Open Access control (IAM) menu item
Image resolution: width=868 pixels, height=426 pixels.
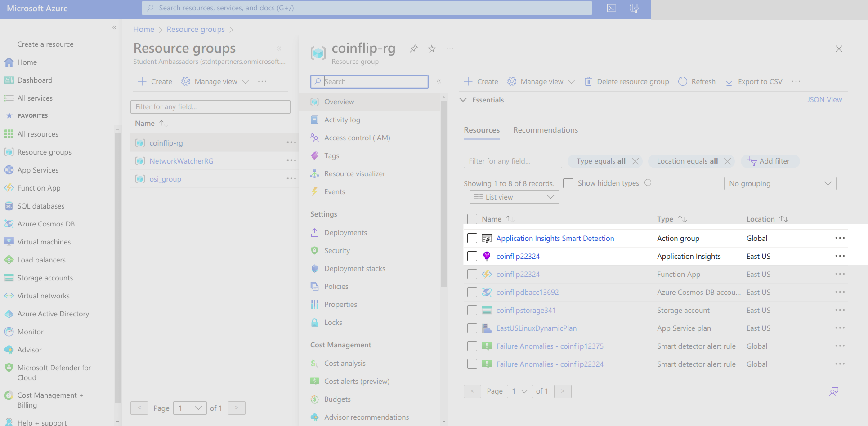click(x=357, y=138)
